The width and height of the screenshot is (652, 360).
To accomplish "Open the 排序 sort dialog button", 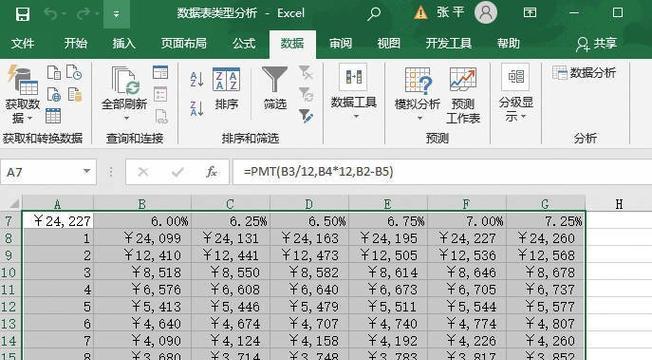I will (226, 89).
